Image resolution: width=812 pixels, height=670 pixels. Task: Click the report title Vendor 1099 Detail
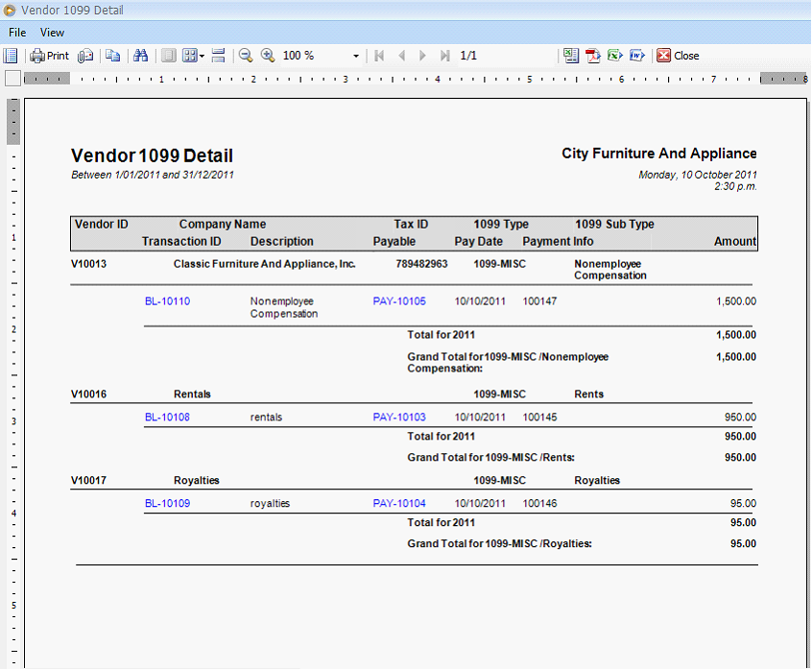(152, 156)
